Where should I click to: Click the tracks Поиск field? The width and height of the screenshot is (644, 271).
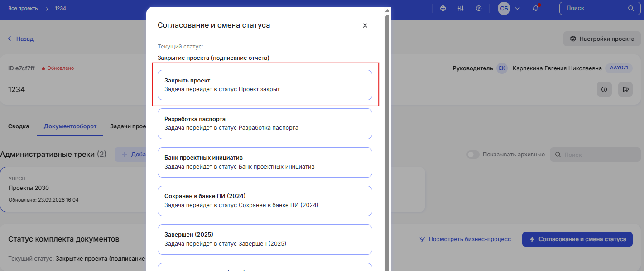595,155
